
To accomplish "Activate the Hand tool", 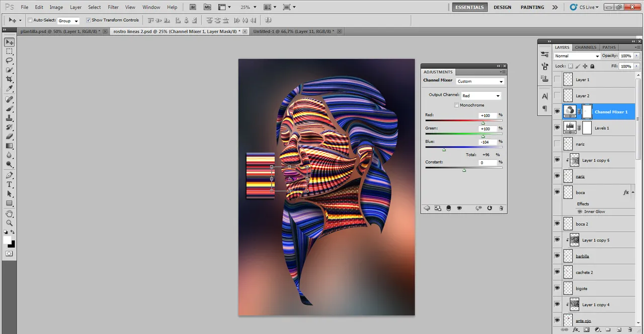I will pos(9,214).
